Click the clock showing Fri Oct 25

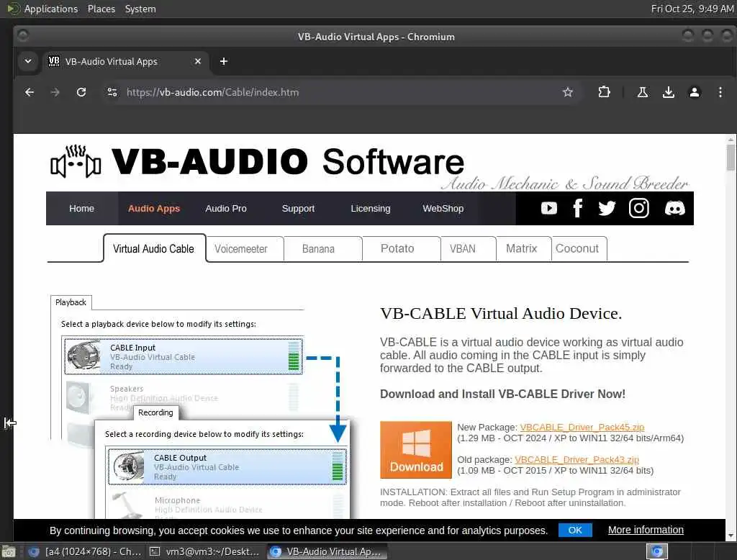(x=692, y=9)
